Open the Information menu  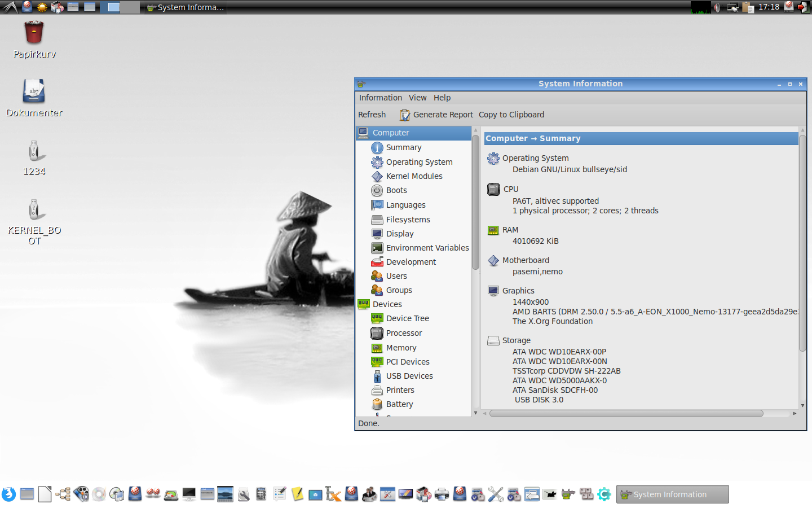(x=380, y=98)
